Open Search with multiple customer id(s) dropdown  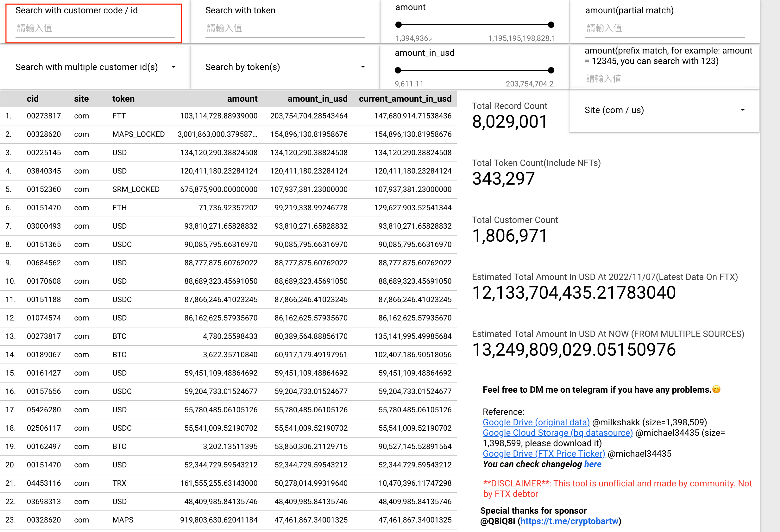(x=95, y=67)
